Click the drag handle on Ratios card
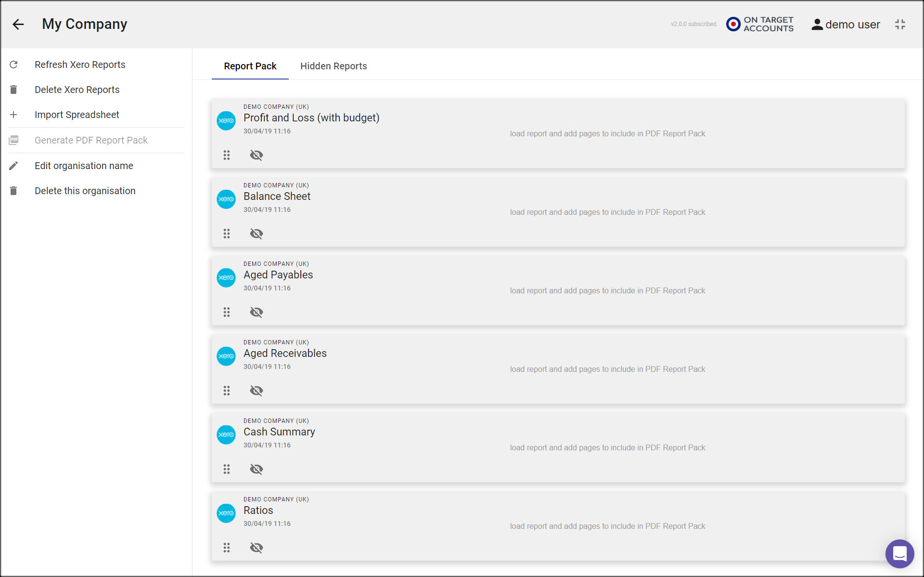 [227, 548]
